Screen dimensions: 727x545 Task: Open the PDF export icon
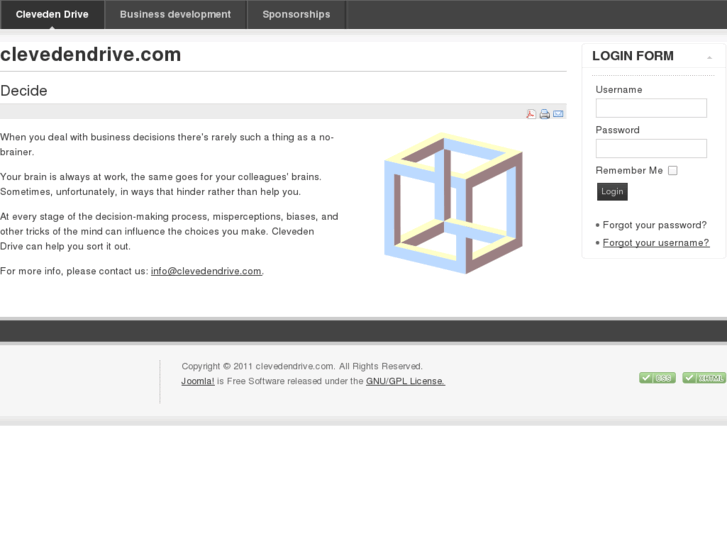[x=531, y=114]
